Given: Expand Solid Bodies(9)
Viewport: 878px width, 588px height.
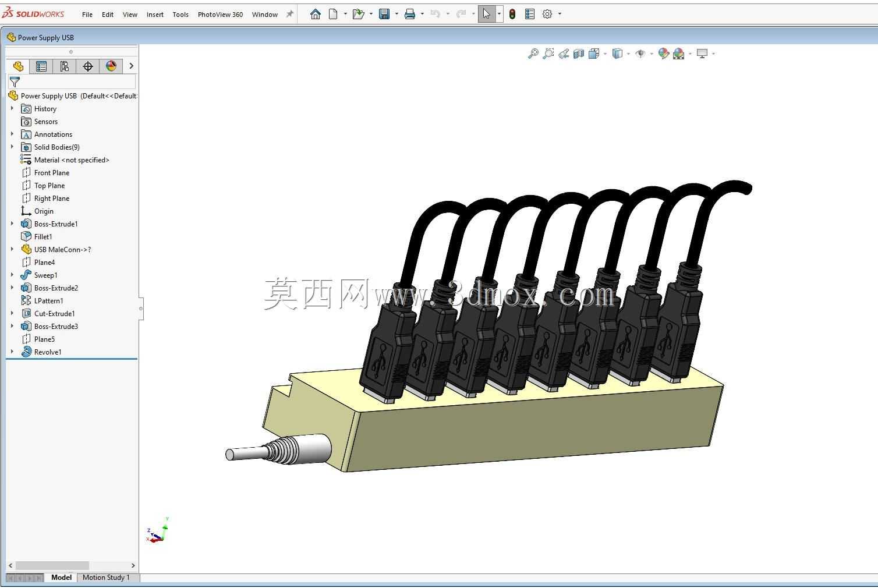Looking at the screenshot, I should click(12, 147).
